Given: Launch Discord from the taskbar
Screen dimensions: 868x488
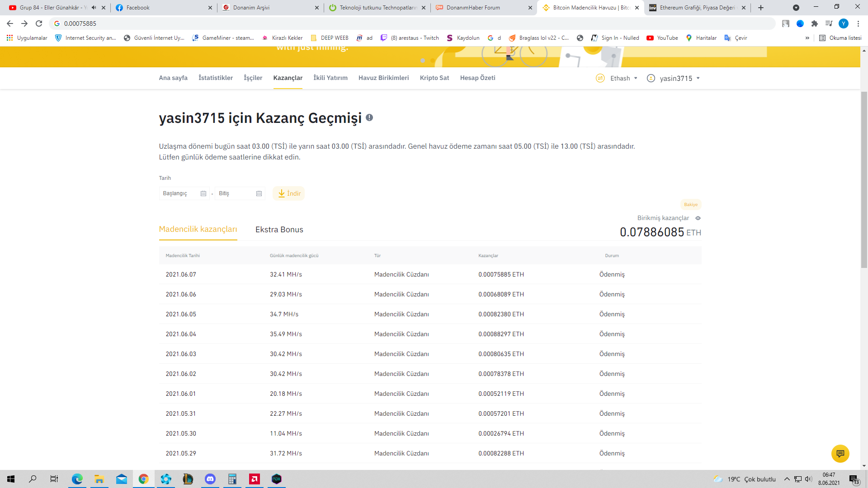Looking at the screenshot, I should [x=210, y=479].
